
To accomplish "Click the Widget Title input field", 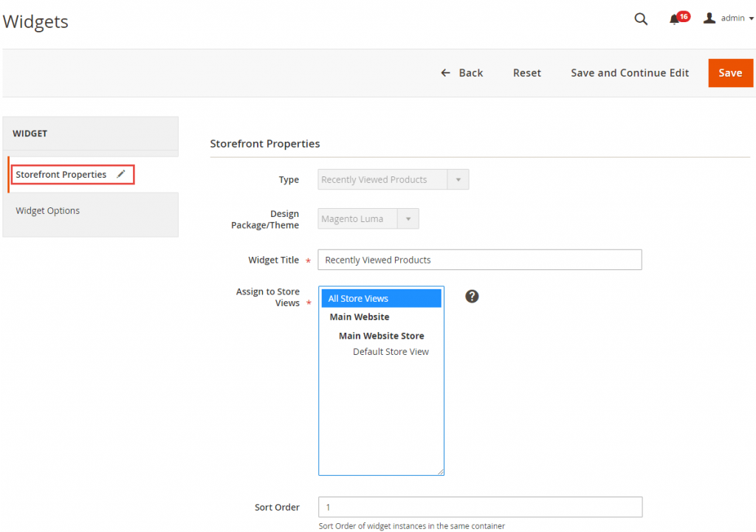I will 479,260.
